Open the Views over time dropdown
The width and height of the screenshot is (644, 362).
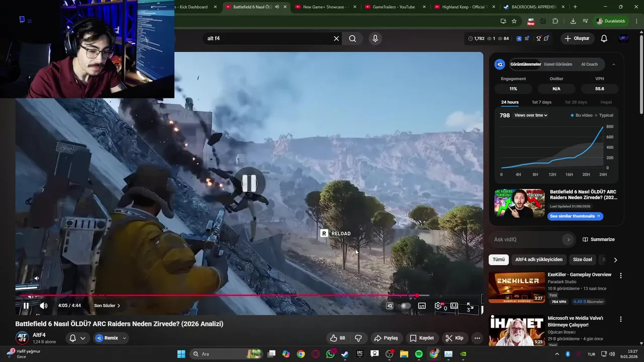click(x=531, y=115)
